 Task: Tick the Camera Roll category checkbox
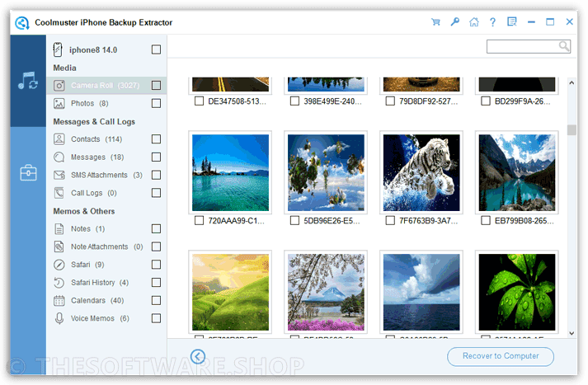pyautogui.click(x=156, y=86)
